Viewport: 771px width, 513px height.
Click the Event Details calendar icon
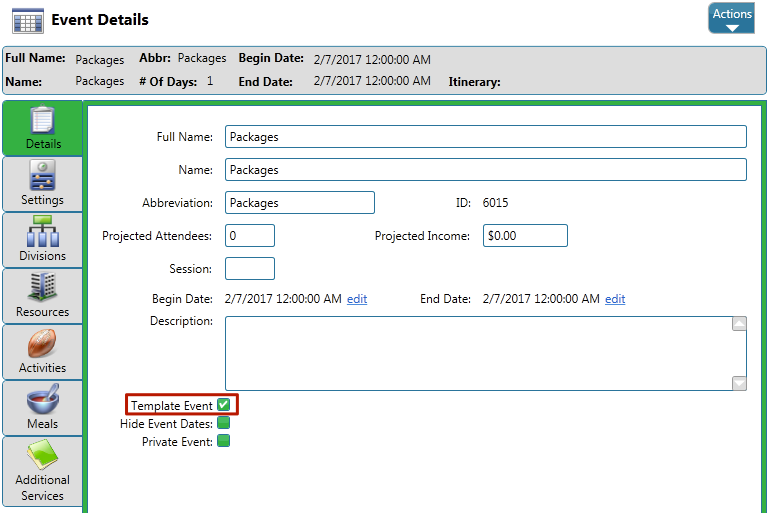[x=27, y=20]
